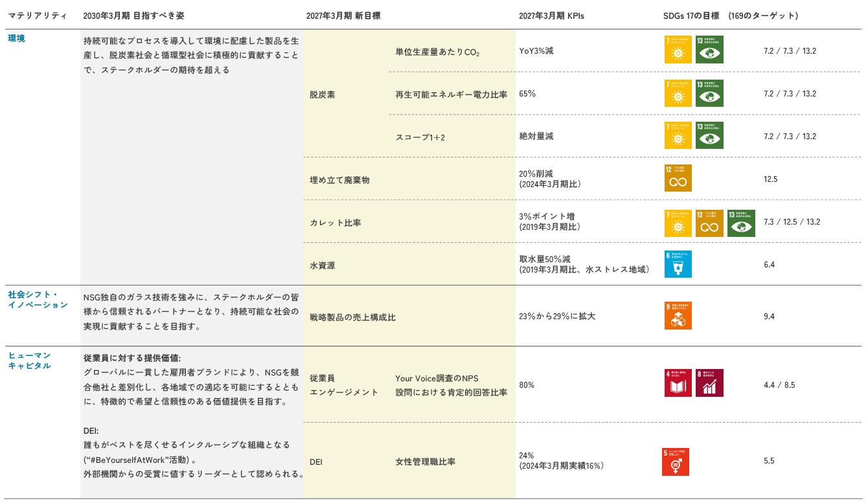Select the SDG 5 gender equality icon

pos(676,462)
